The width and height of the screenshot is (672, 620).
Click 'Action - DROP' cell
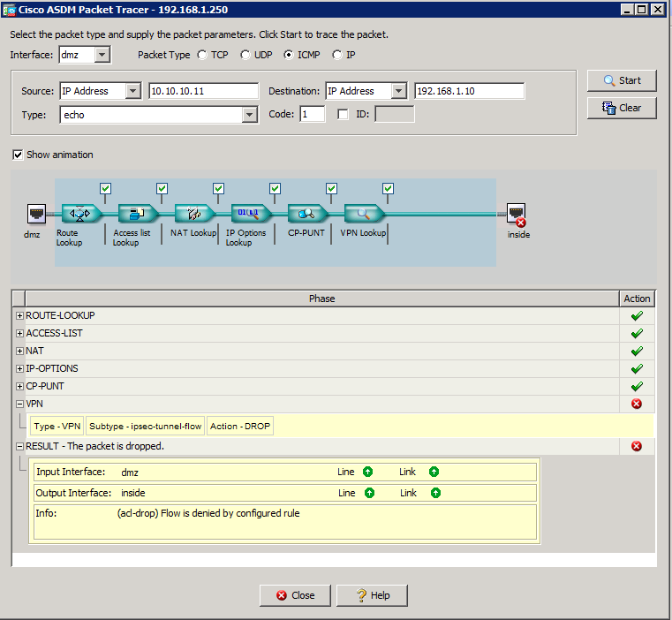[240, 427]
